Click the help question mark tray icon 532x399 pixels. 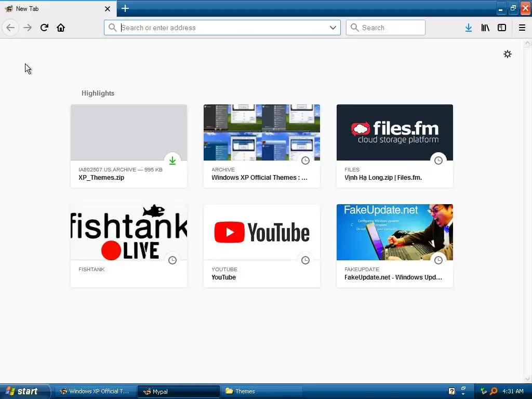(451, 391)
